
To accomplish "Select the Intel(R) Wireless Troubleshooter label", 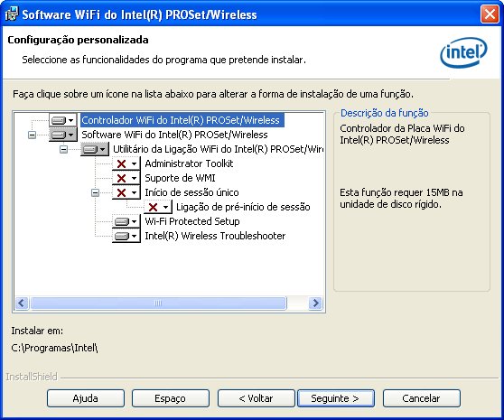I will coord(215,236).
